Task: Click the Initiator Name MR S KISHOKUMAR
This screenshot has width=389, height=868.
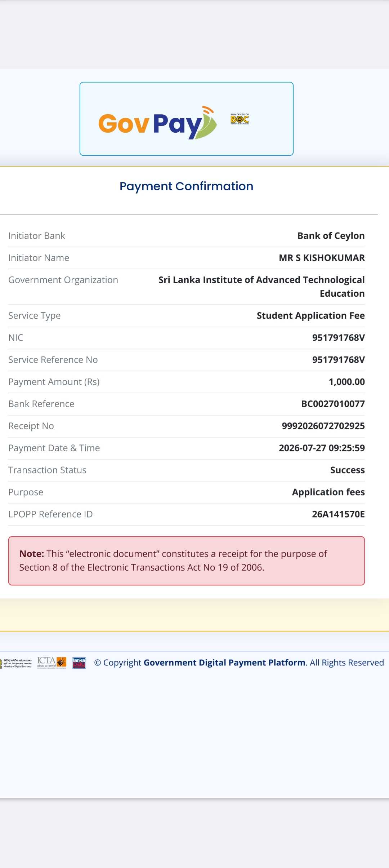Action: pyautogui.click(x=322, y=258)
